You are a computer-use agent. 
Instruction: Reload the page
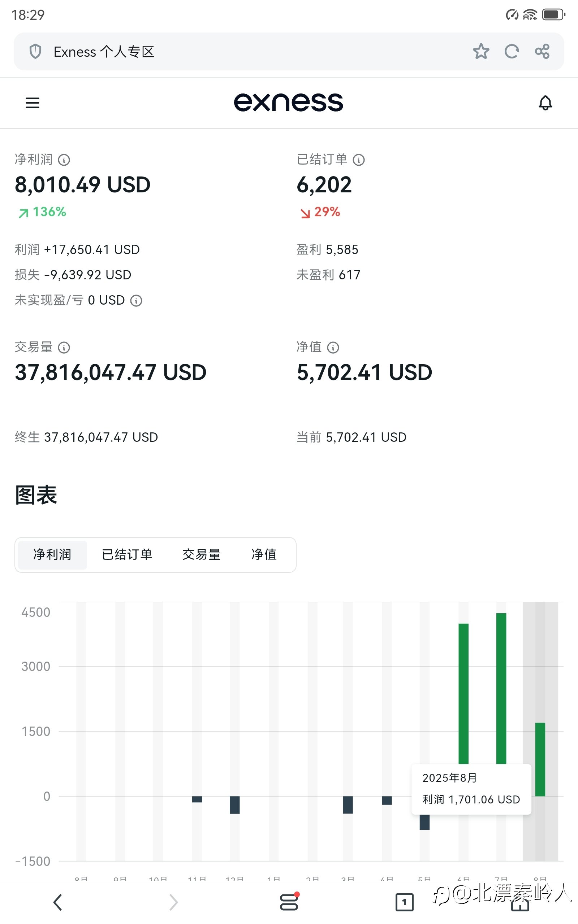click(512, 51)
